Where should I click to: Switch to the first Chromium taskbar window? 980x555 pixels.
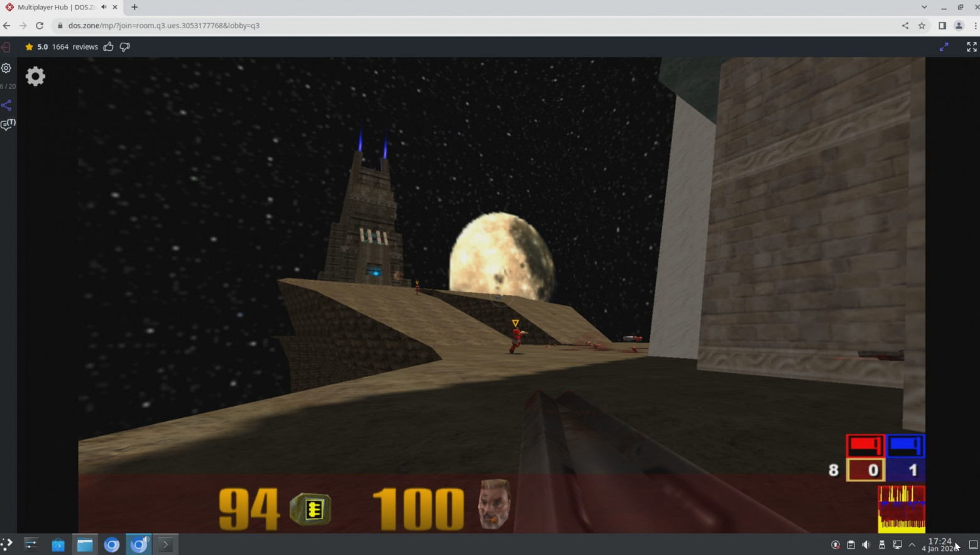112,544
